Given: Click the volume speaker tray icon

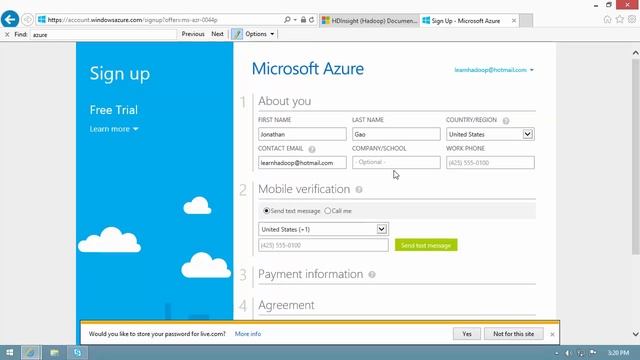Looking at the screenshot, I should [568, 353].
